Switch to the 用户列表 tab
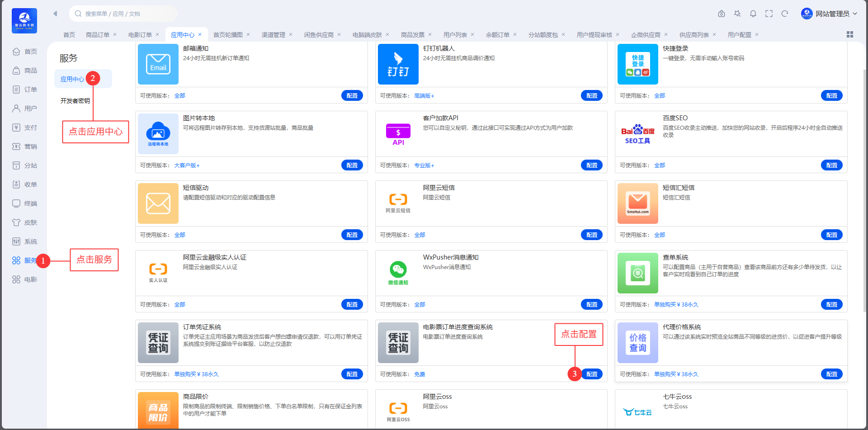 pos(455,35)
